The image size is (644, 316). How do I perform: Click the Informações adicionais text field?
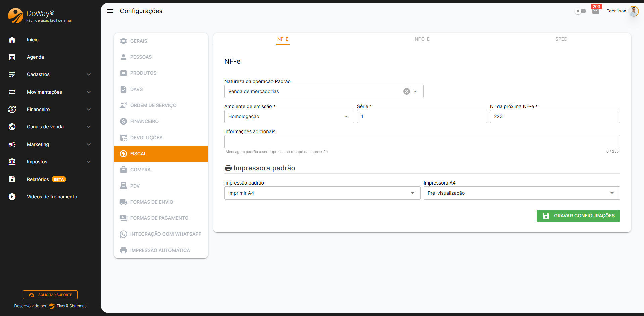coord(422,142)
